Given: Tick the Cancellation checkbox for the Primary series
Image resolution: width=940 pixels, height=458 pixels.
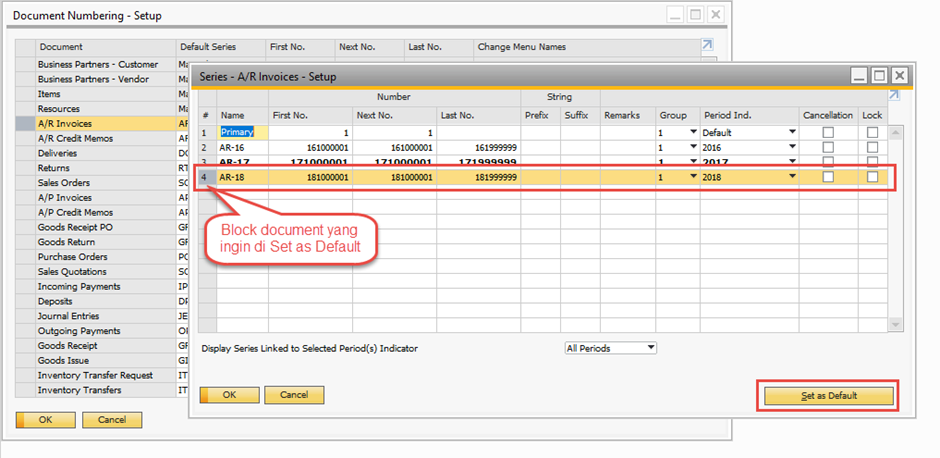Looking at the screenshot, I should coord(828,132).
